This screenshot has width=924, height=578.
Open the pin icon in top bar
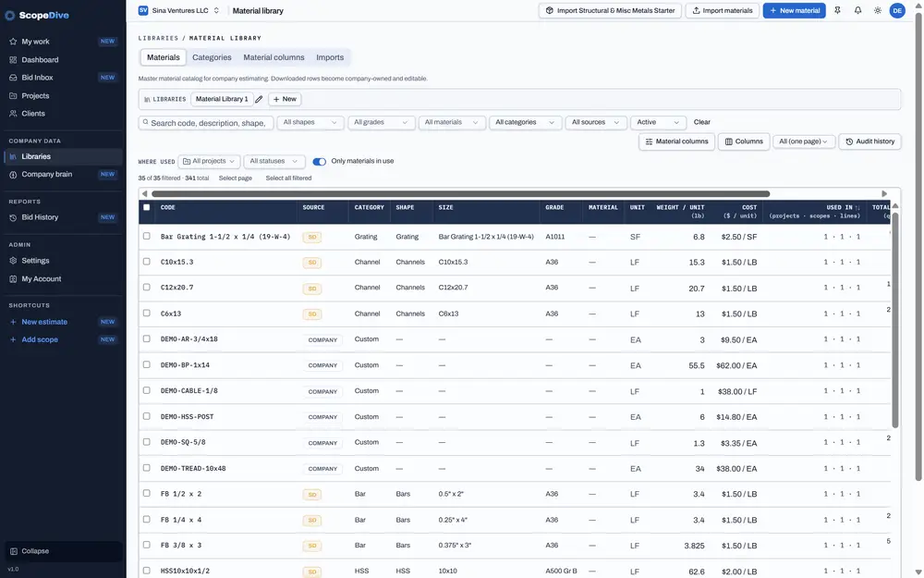pyautogui.click(x=837, y=10)
